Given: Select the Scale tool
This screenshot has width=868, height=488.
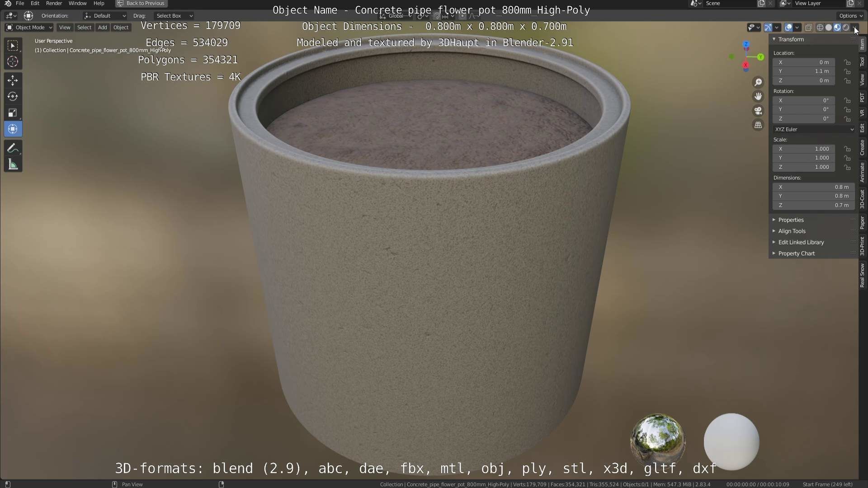Looking at the screenshot, I should pos(13,113).
